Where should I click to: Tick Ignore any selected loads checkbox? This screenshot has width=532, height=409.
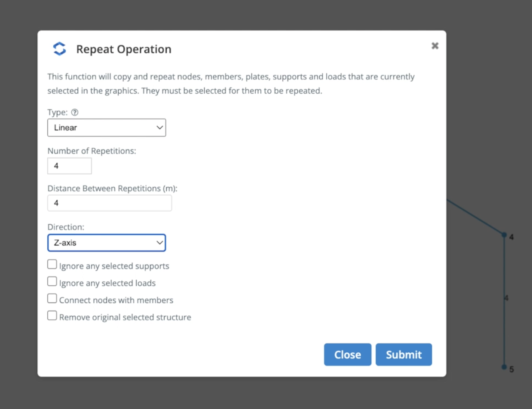(52, 282)
